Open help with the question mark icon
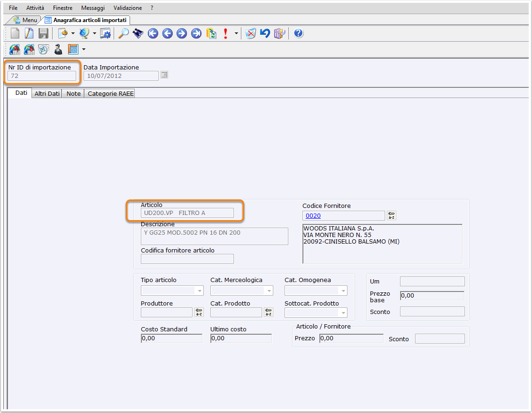The width and height of the screenshot is (532, 413). 299,33
